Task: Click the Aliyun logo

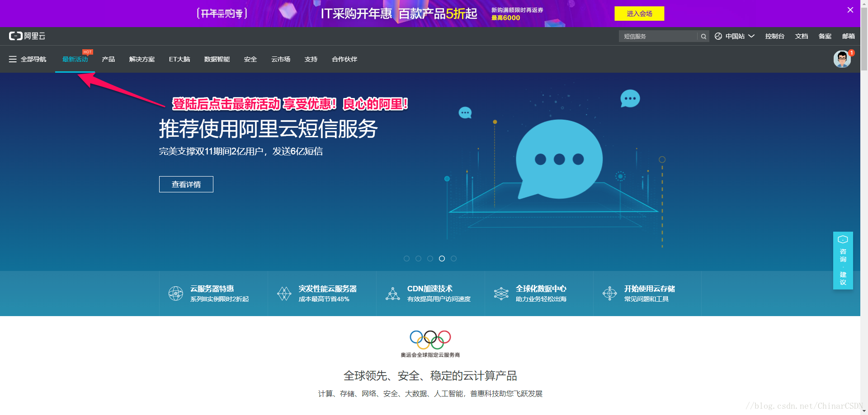Action: (x=27, y=36)
